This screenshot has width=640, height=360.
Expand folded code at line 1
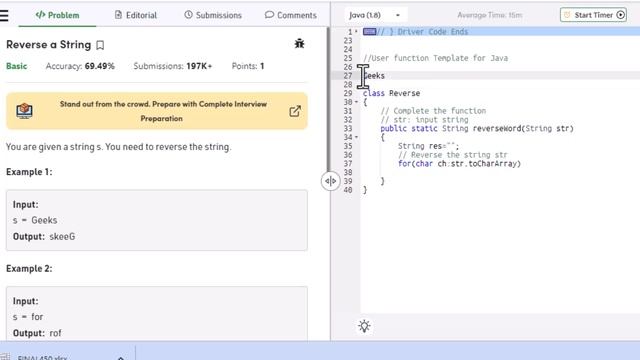tap(356, 32)
